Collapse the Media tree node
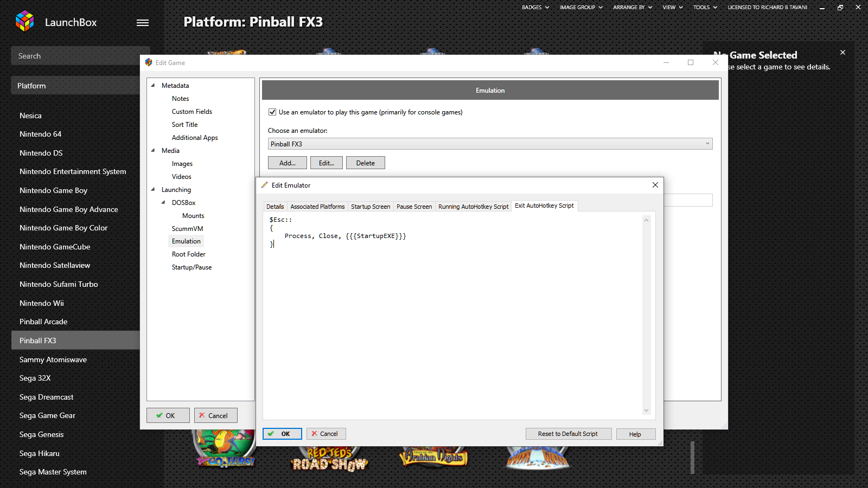This screenshot has height=488, width=868. click(153, 150)
